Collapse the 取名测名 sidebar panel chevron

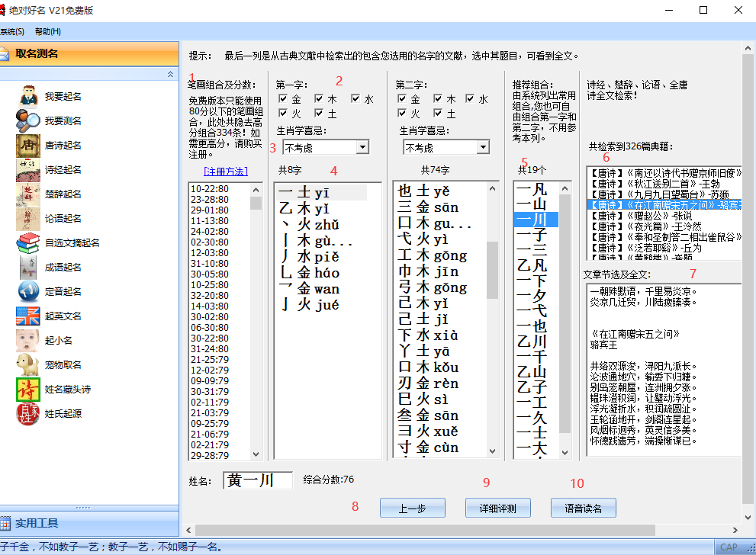tap(170, 74)
